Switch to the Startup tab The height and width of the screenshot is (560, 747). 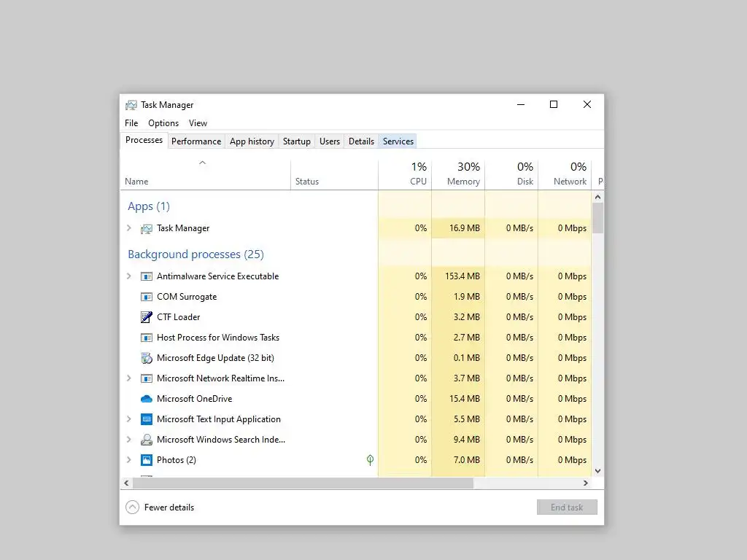pos(296,141)
